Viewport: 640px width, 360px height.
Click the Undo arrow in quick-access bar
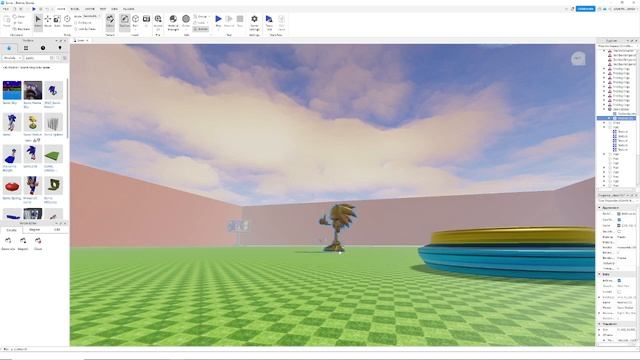pyautogui.click(x=47, y=9)
